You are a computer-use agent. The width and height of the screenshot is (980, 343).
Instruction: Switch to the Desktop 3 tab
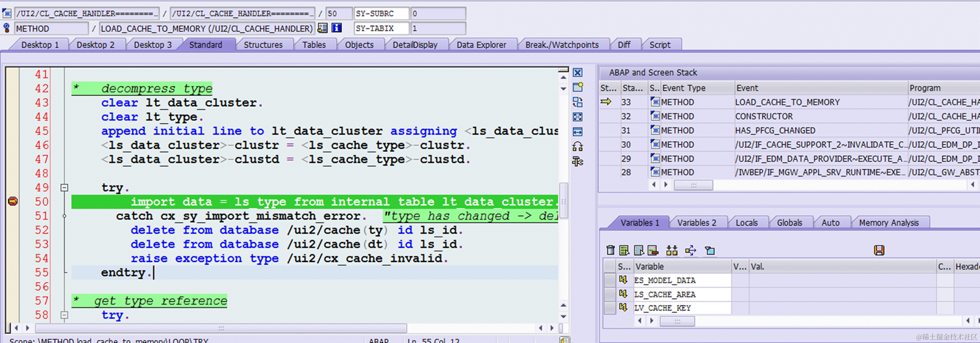pos(153,45)
